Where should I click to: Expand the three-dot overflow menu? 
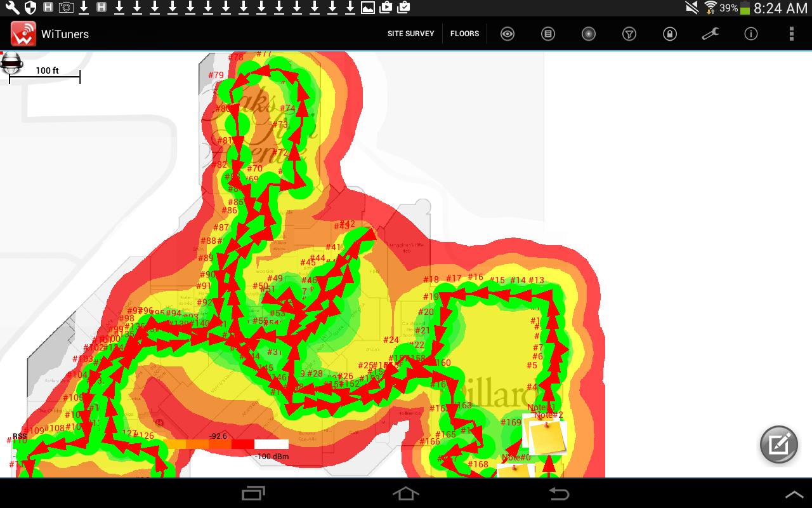[791, 34]
